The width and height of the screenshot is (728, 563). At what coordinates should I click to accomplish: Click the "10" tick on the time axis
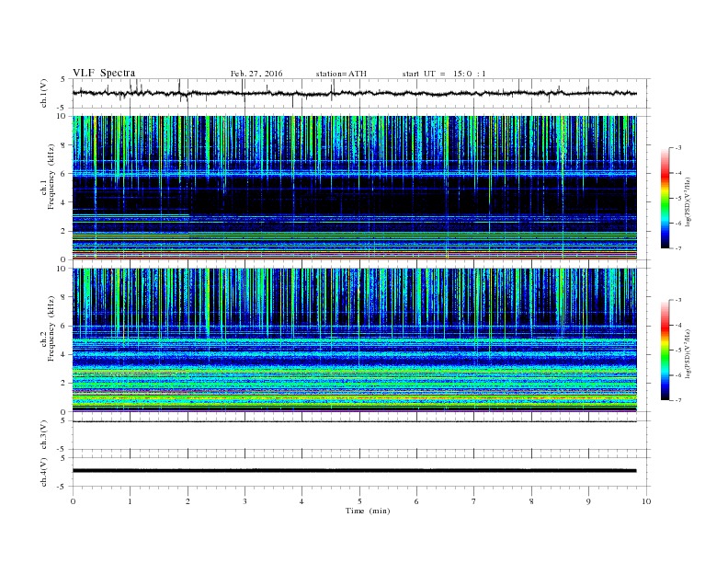(x=646, y=501)
